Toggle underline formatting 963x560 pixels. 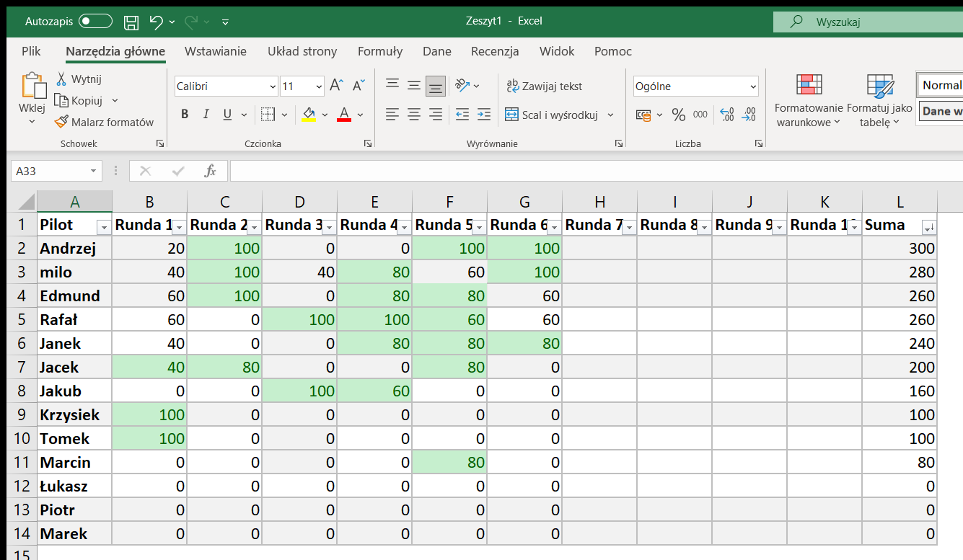[x=227, y=114]
